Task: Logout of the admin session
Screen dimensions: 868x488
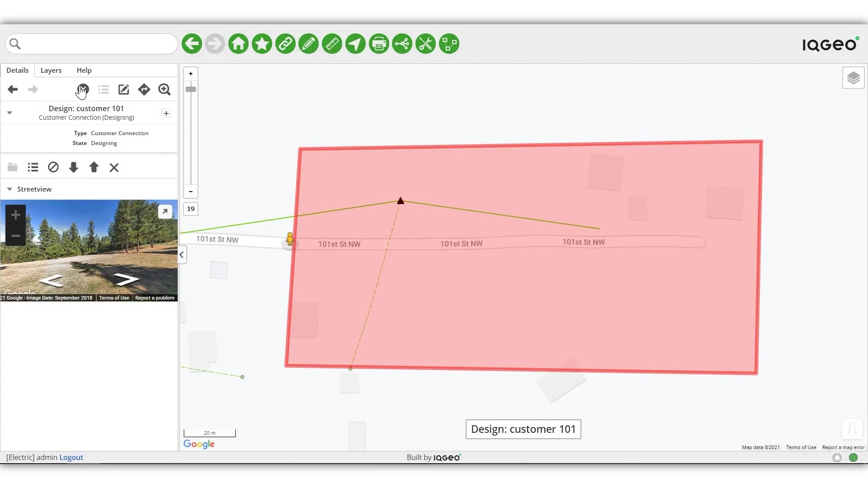Action: pyautogui.click(x=71, y=457)
